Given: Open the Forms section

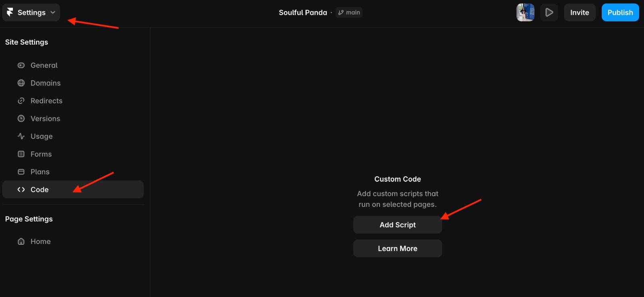Looking at the screenshot, I should (x=73, y=154).
